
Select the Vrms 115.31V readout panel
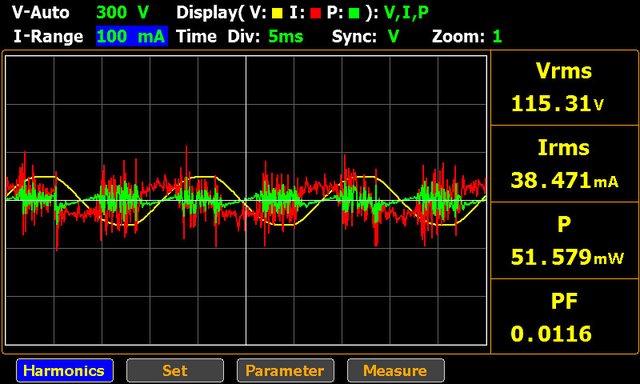pos(565,88)
